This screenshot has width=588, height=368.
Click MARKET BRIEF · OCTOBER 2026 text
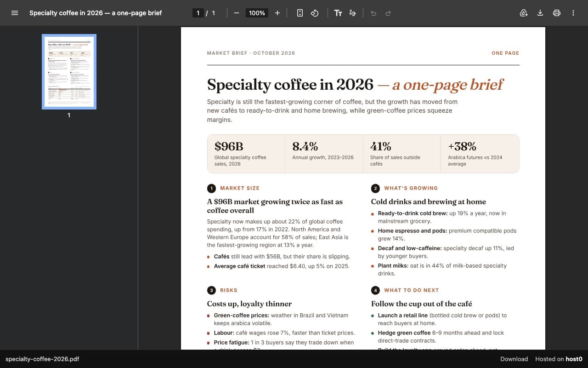tap(251, 53)
